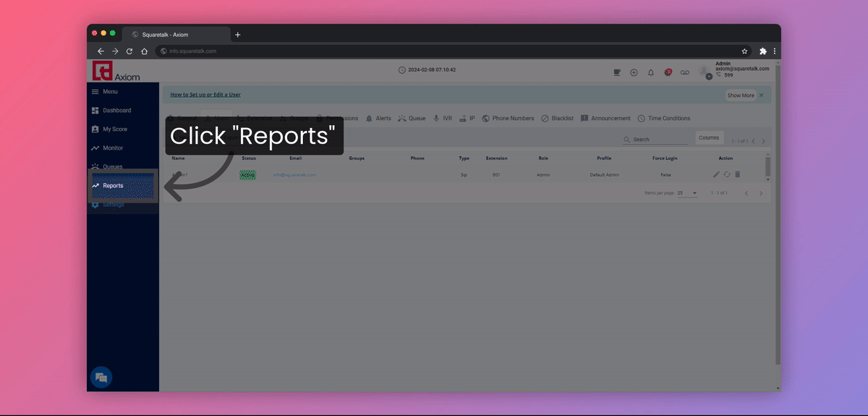Click the Profile cell 'Default Admin'

pyautogui.click(x=604, y=175)
